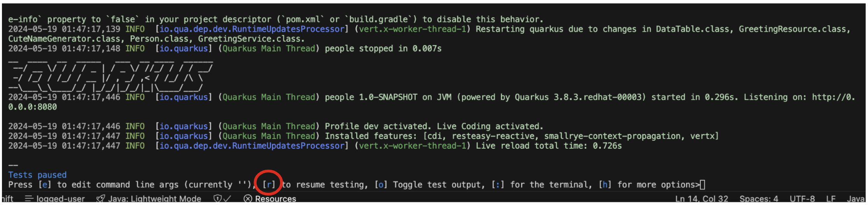Open the Spaces: 4 indentation selector

click(759, 199)
